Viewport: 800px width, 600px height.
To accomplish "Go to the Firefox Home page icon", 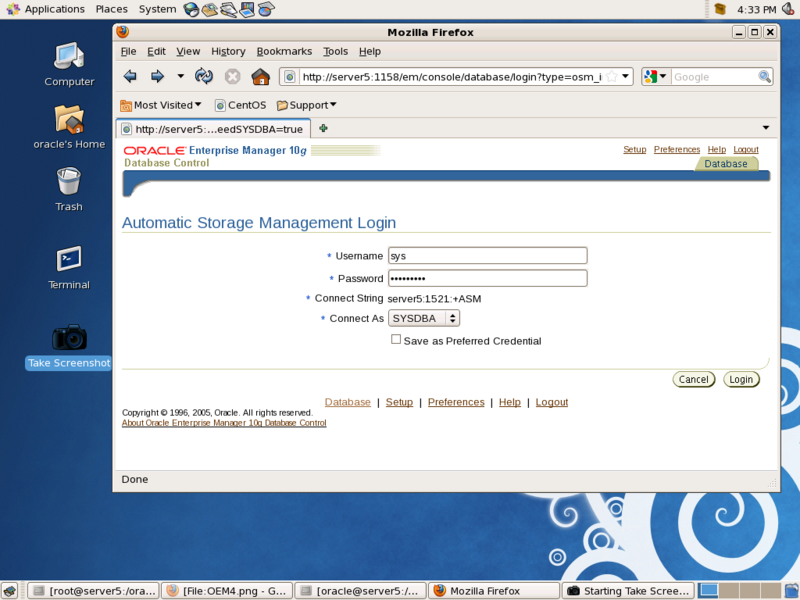I will (x=261, y=77).
